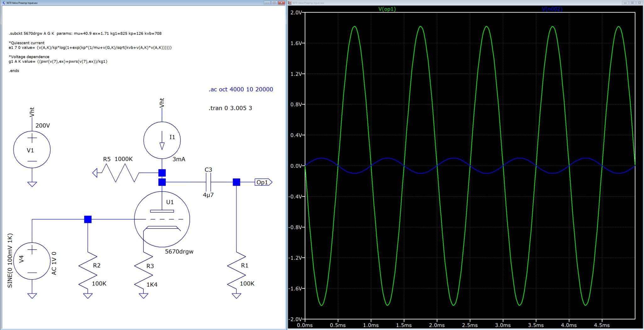Image resolution: width=644 pixels, height=330 pixels.
Task: Click junction node at C3 anode wire
Action: click(162, 182)
